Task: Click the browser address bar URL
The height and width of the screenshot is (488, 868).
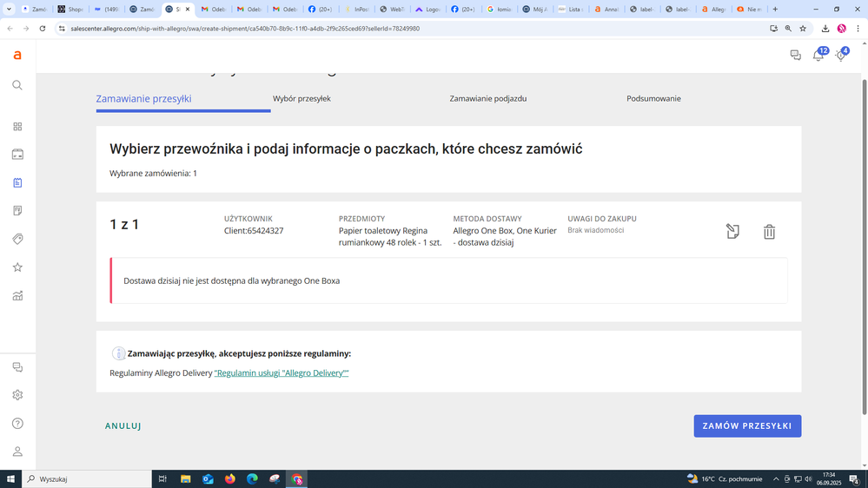Action: pyautogui.click(x=245, y=28)
